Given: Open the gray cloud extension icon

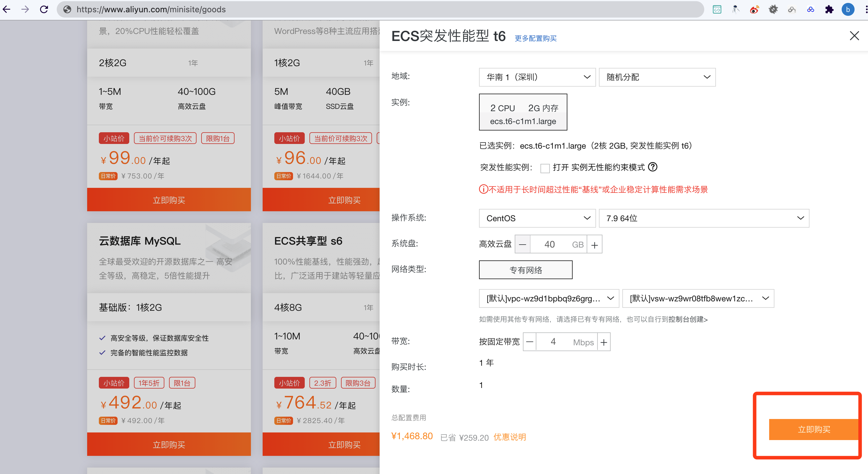Looking at the screenshot, I should (x=792, y=9).
